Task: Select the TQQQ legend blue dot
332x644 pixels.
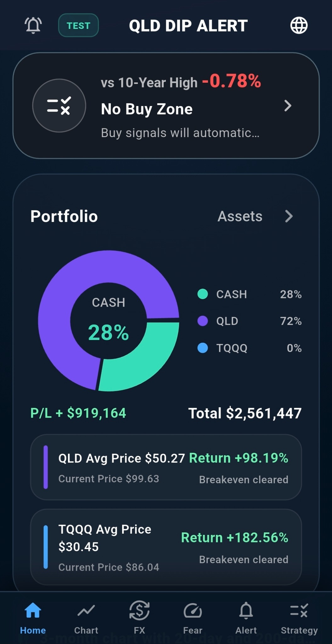Action: [x=203, y=348]
